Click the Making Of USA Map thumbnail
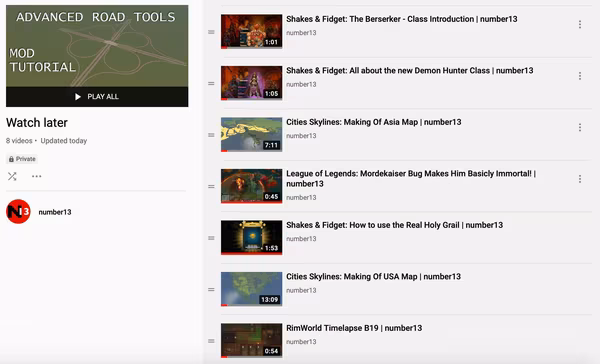This screenshot has width=600, height=364. click(251, 289)
